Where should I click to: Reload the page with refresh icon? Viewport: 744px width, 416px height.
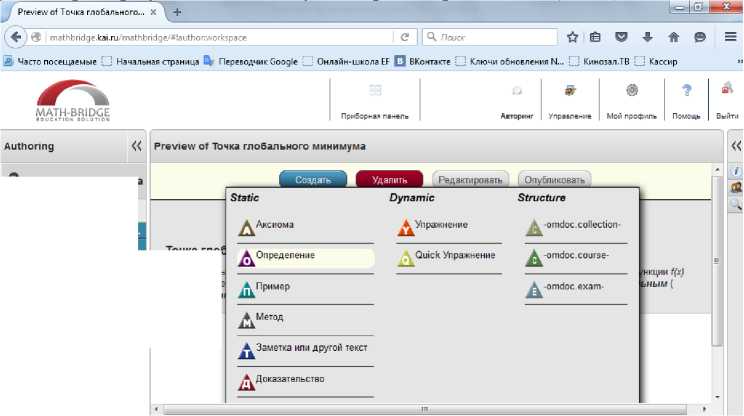(x=405, y=37)
